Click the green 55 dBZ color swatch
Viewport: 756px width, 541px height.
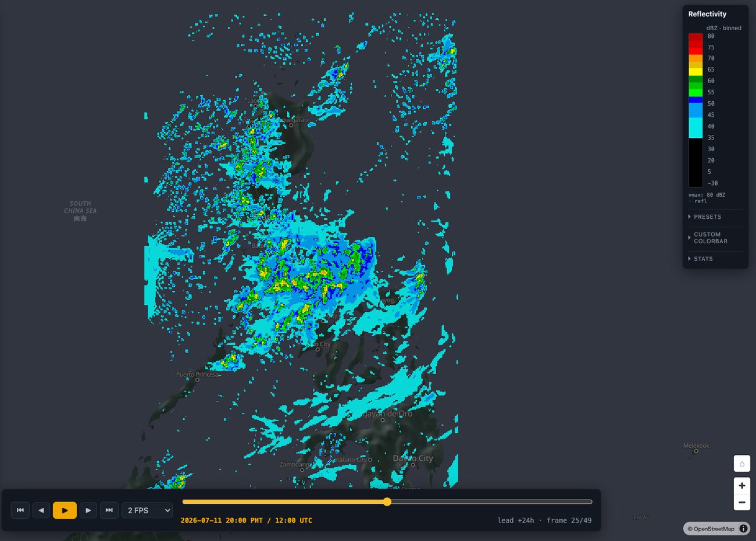pyautogui.click(x=696, y=92)
